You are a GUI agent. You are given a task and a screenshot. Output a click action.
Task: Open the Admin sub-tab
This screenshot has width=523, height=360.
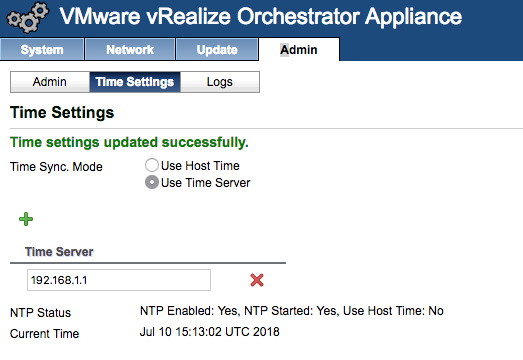coord(50,82)
